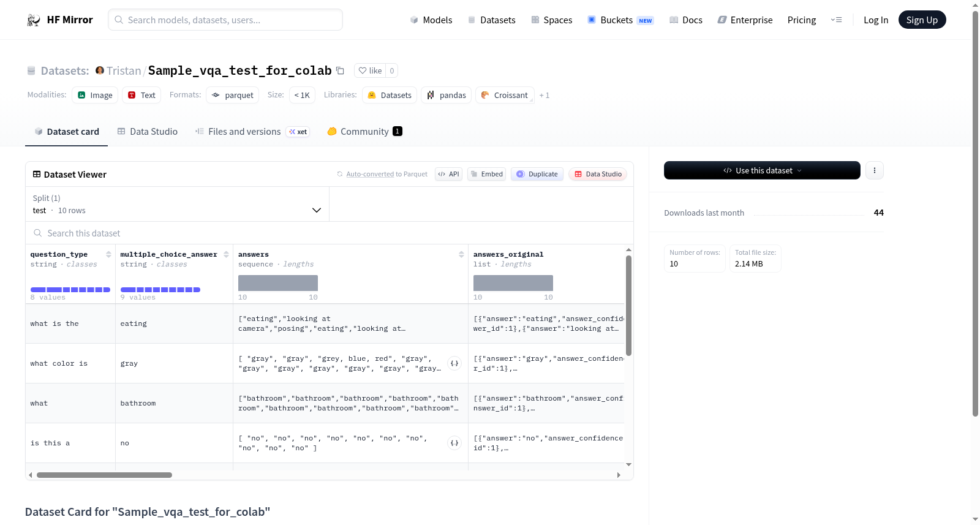The image size is (980, 525).
Task: Open the three-dot options menu
Action: pyautogui.click(x=875, y=170)
